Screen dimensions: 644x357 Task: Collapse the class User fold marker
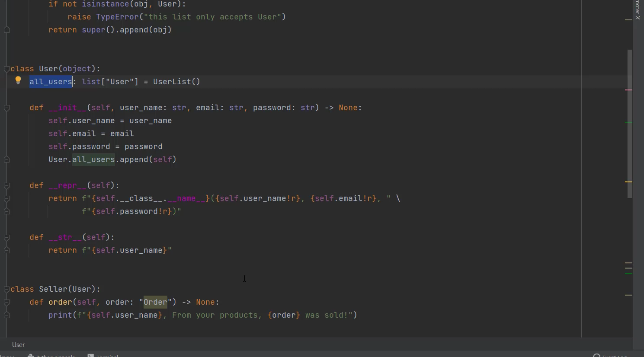[6, 69]
